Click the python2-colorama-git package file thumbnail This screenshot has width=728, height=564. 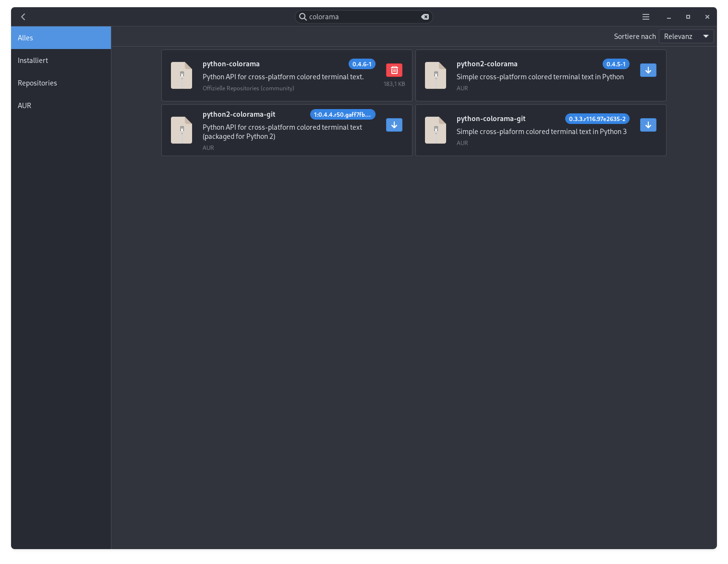point(182,130)
